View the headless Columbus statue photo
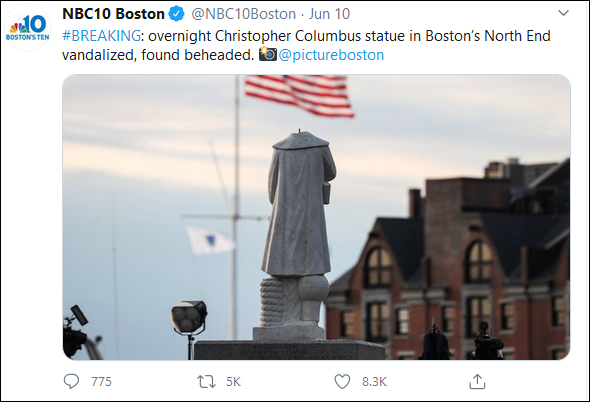Viewport: 590px width, 402px height. point(316,217)
